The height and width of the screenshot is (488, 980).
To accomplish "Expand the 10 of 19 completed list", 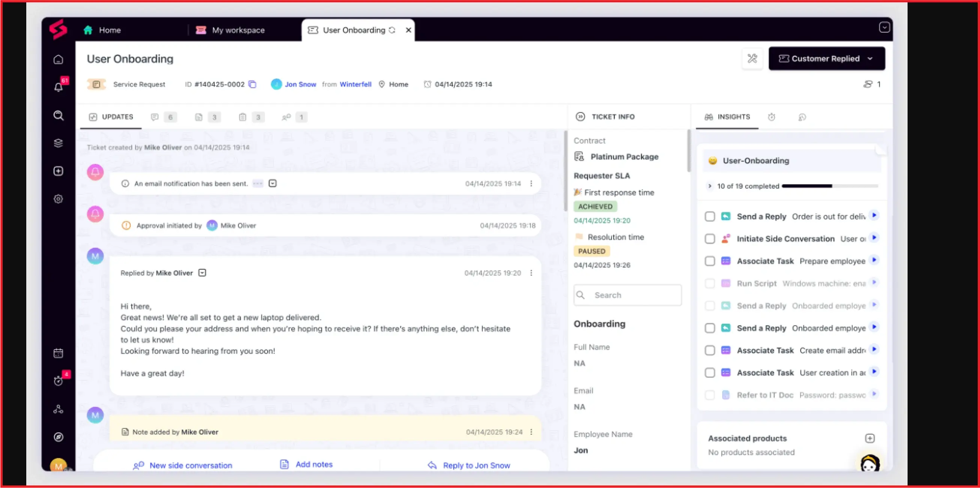I will 710,186.
